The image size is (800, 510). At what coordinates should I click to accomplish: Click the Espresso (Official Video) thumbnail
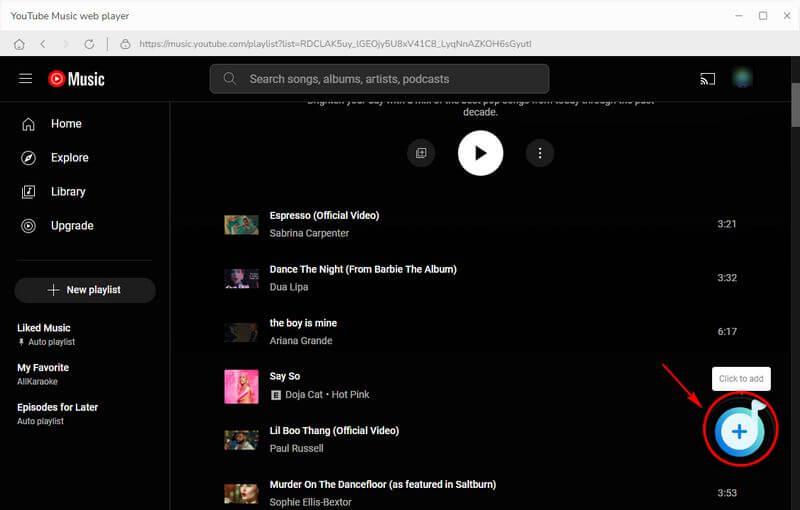[241, 224]
